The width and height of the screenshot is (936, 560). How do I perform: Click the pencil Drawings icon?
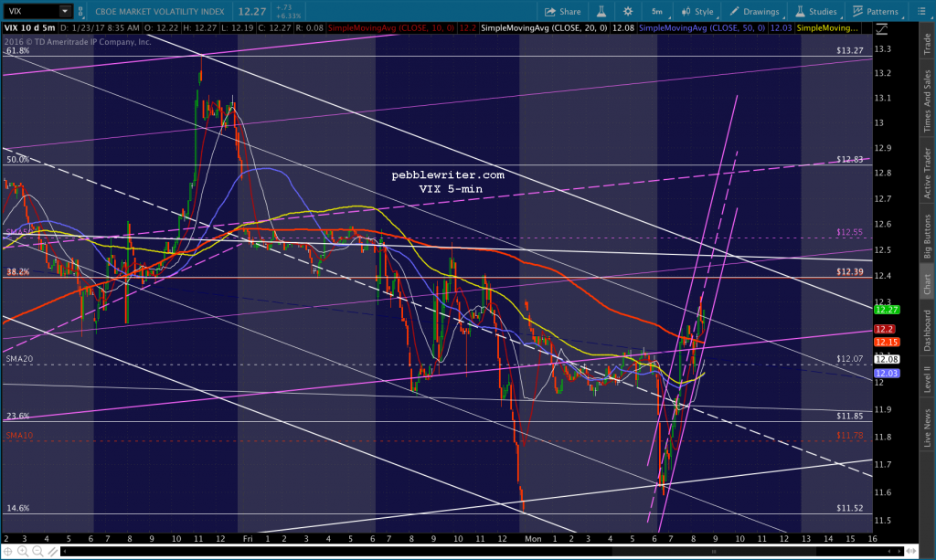734,11
